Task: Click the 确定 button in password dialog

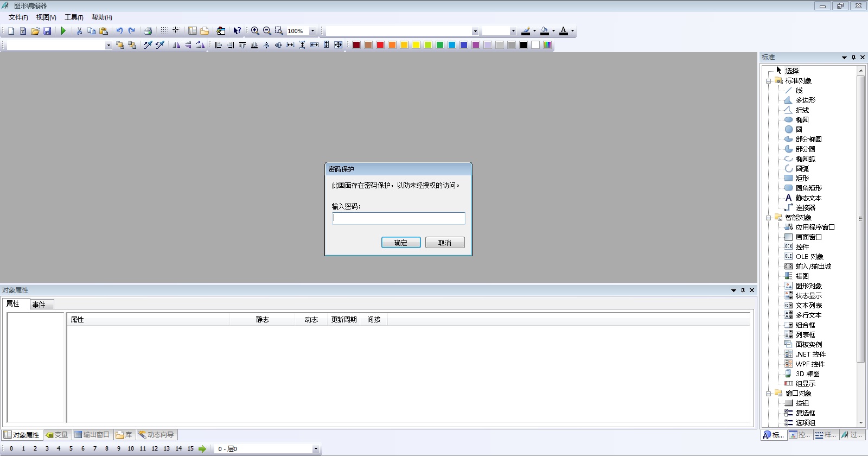Action: 401,243
